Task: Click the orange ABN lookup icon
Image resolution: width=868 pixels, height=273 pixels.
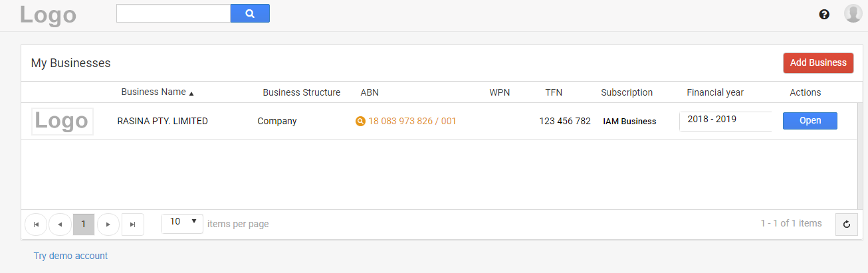Action: coord(360,121)
